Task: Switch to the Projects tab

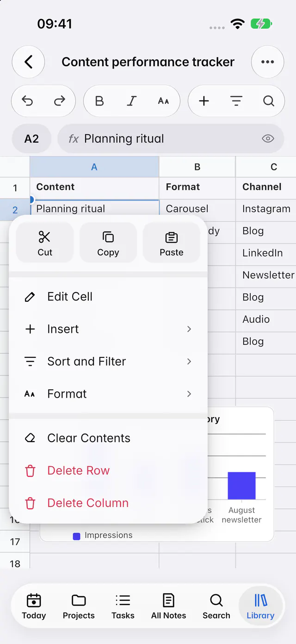Action: pyautogui.click(x=79, y=606)
